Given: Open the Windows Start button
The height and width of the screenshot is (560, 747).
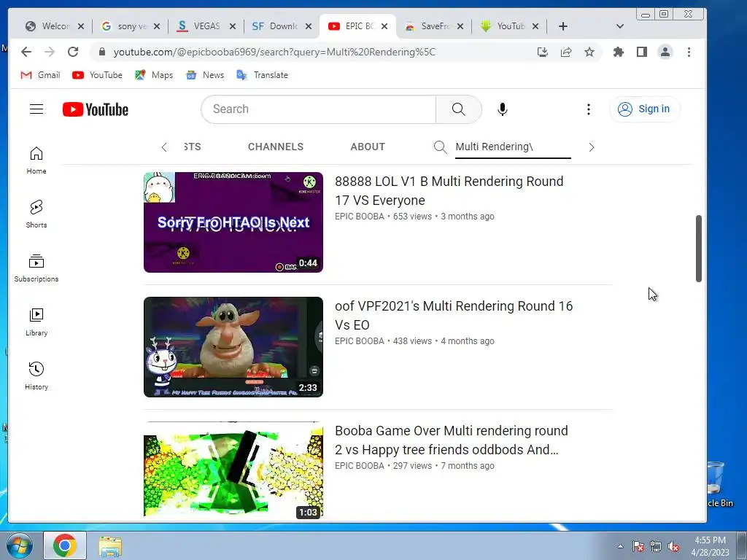Looking at the screenshot, I should 20,545.
